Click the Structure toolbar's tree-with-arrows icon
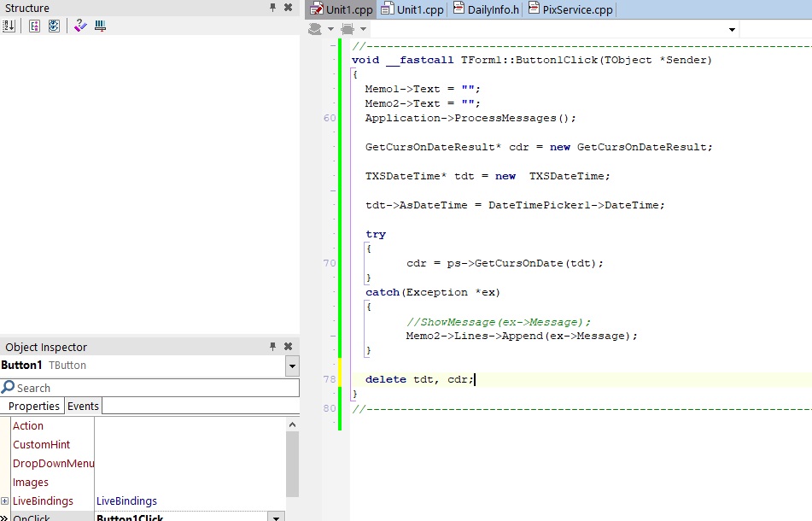 coord(34,26)
